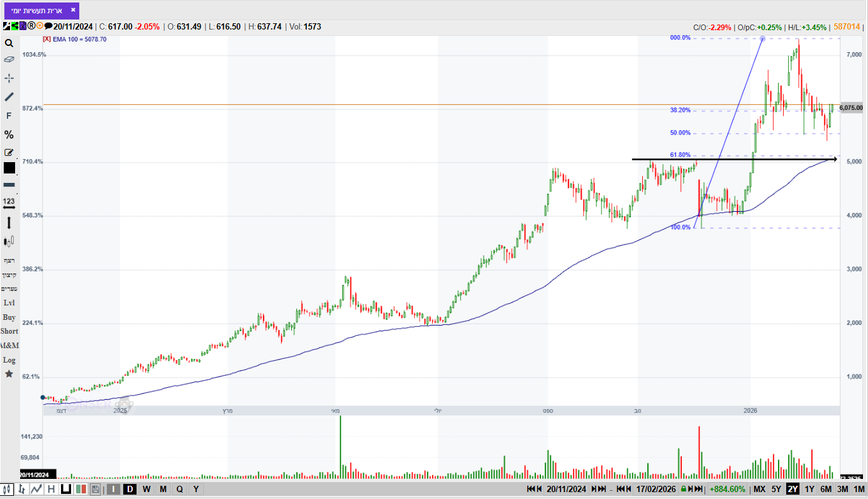Image resolution: width=868 pixels, height=499 pixels.
Task: Pick the black drawing color swatch
Action: pos(9,168)
